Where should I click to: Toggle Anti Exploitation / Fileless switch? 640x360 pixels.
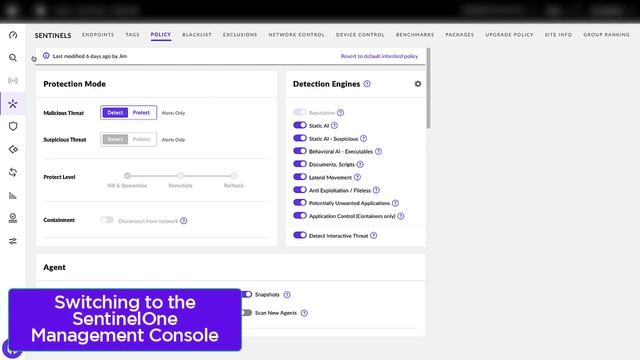(300, 190)
